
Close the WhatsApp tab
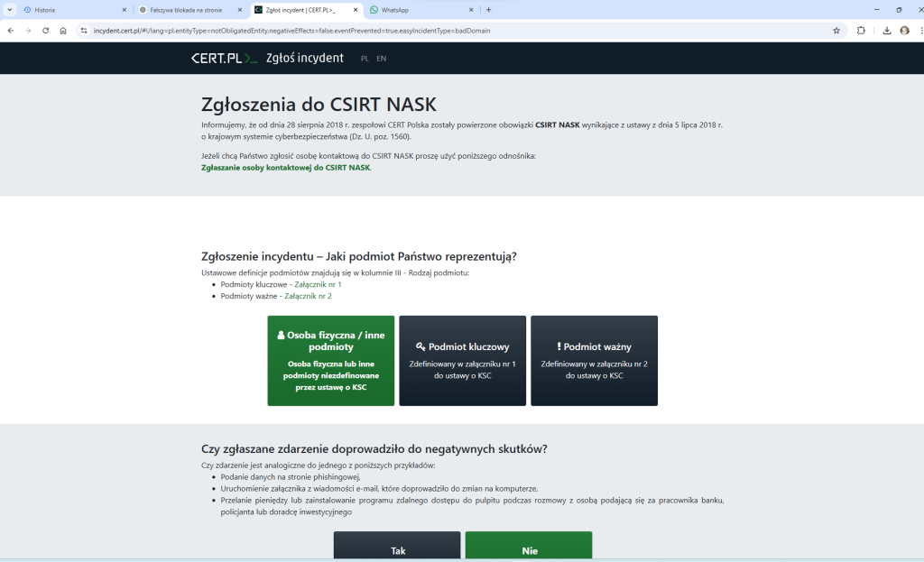click(x=471, y=10)
